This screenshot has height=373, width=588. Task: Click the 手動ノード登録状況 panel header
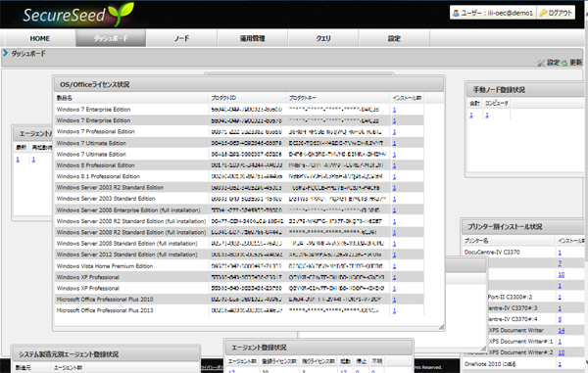pyautogui.click(x=525, y=90)
